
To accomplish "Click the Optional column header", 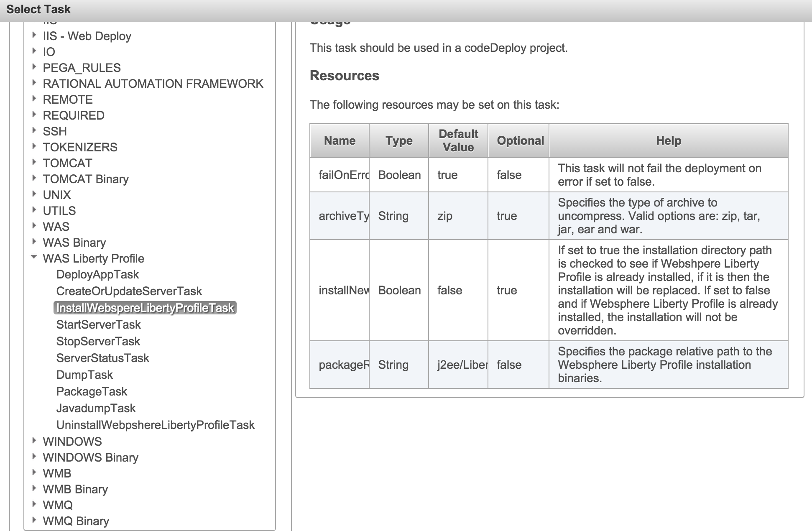I will (x=518, y=140).
